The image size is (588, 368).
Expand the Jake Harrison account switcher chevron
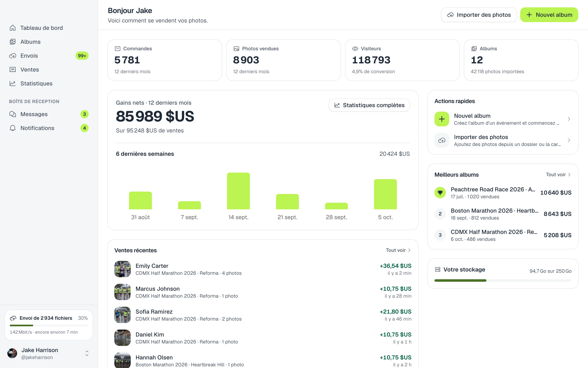[87, 353]
